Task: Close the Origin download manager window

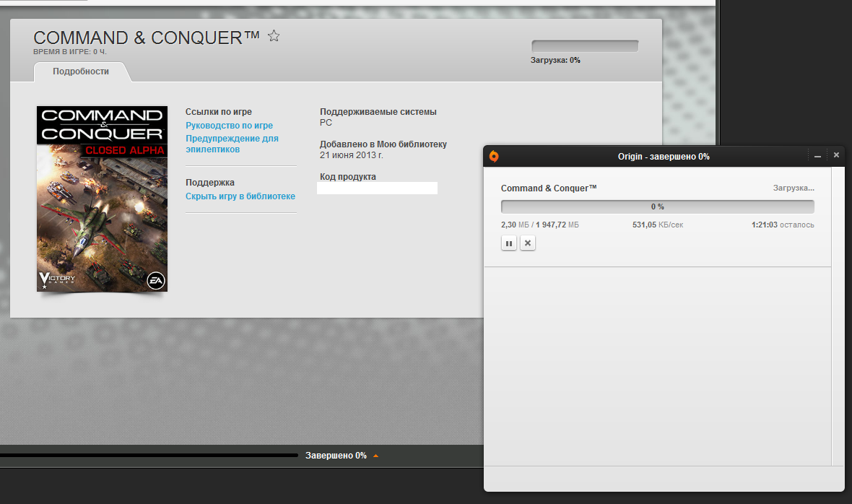Action: tap(836, 155)
